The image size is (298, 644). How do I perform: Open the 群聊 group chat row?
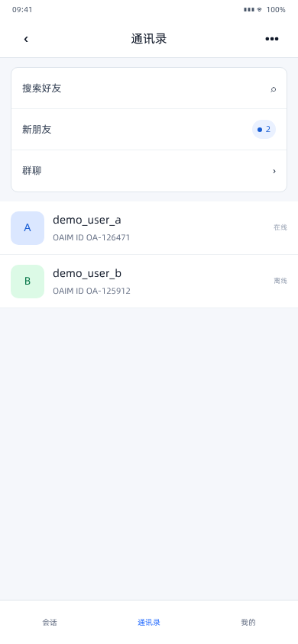[x=149, y=171]
